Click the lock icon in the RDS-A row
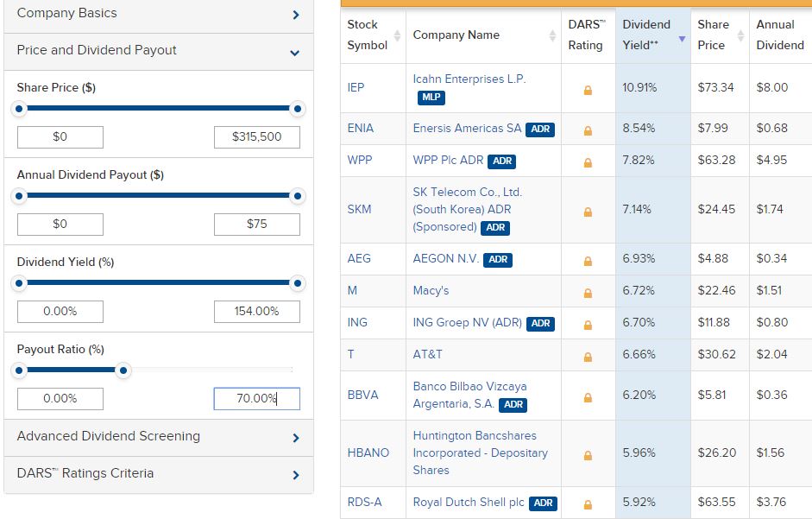Viewport: 812px width, 519px height. pyautogui.click(x=588, y=504)
